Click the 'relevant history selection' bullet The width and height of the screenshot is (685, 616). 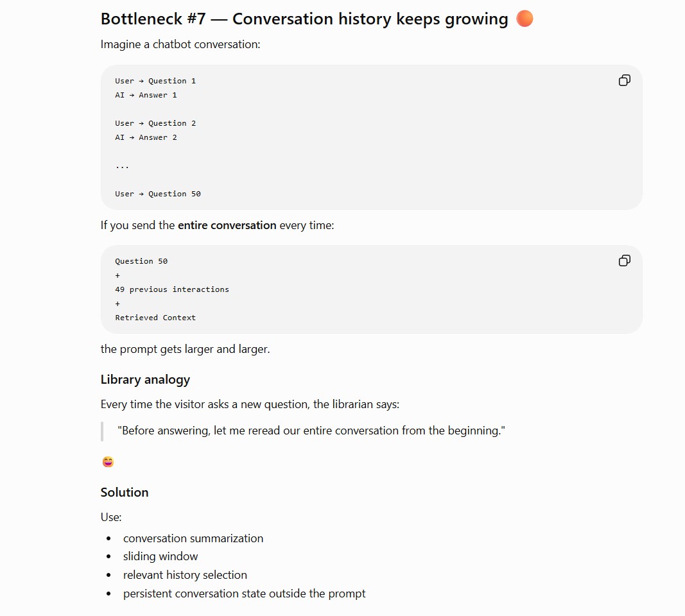coord(185,575)
